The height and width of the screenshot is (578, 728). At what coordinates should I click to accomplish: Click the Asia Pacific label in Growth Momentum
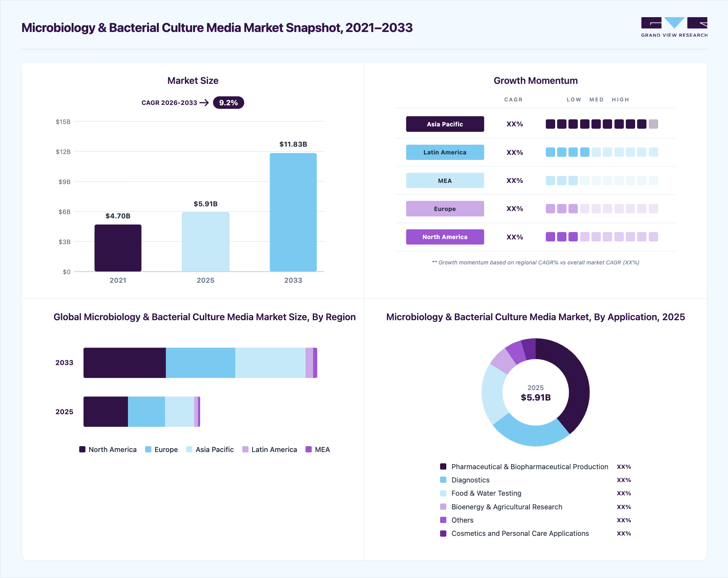tap(445, 124)
